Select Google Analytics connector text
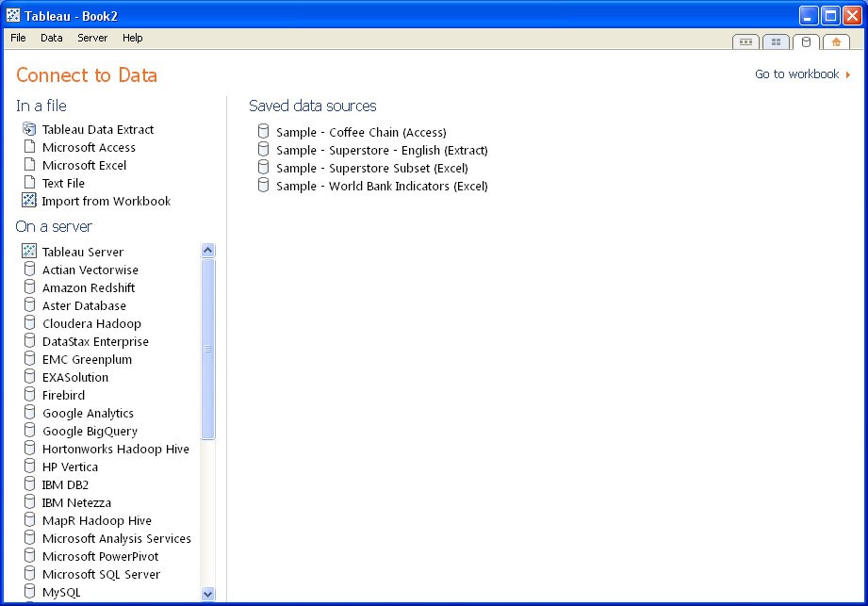The width and height of the screenshot is (868, 606). 88,413
